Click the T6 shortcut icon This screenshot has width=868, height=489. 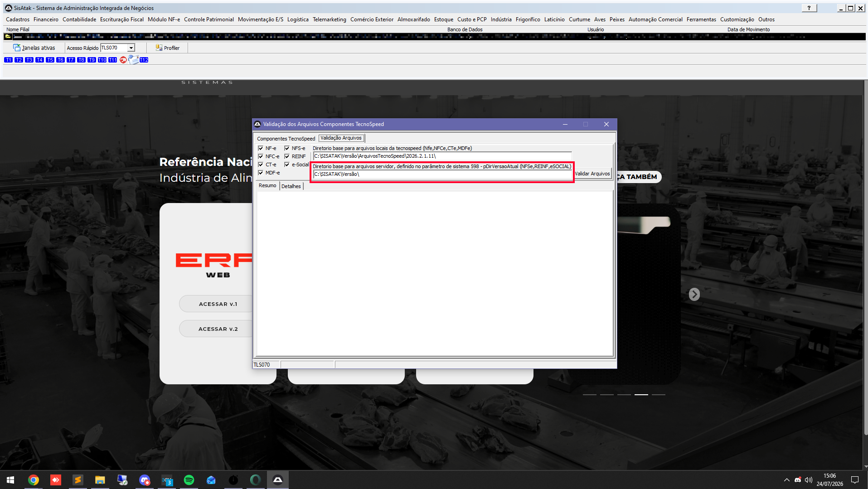pos(60,60)
